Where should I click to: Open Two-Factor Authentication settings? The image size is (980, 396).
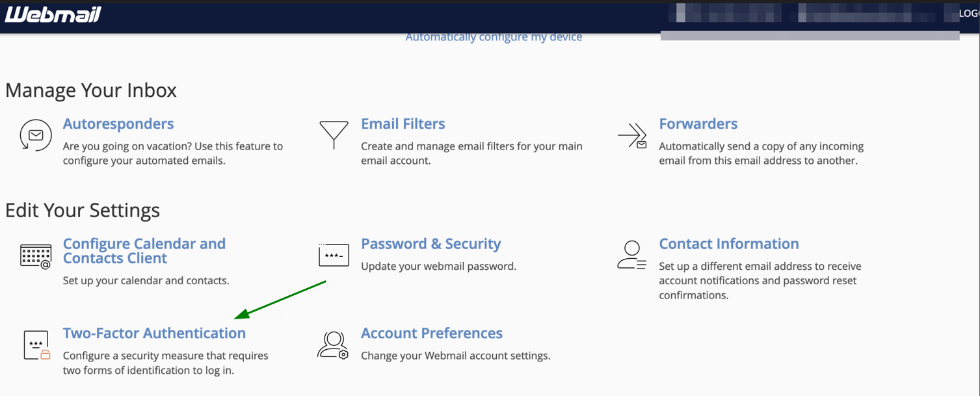click(154, 333)
